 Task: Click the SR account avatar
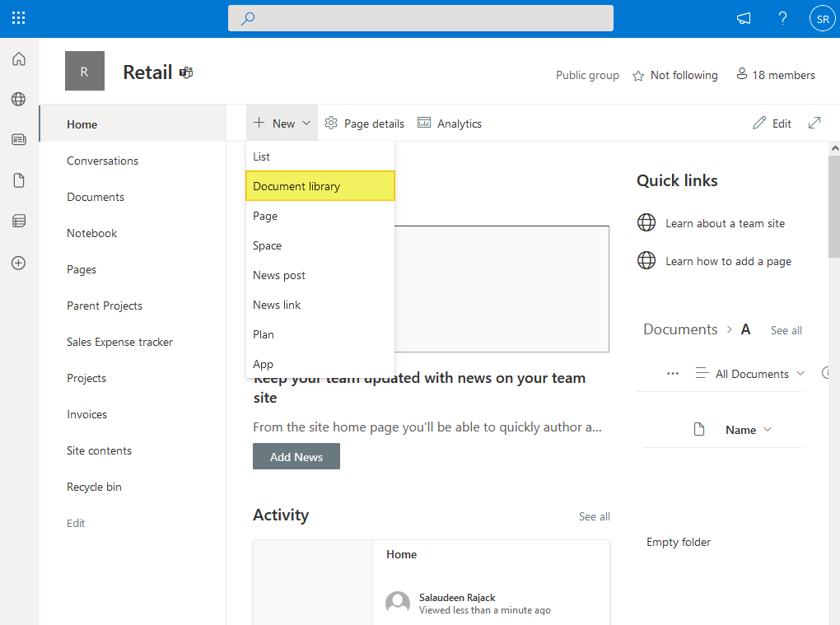tap(822, 17)
